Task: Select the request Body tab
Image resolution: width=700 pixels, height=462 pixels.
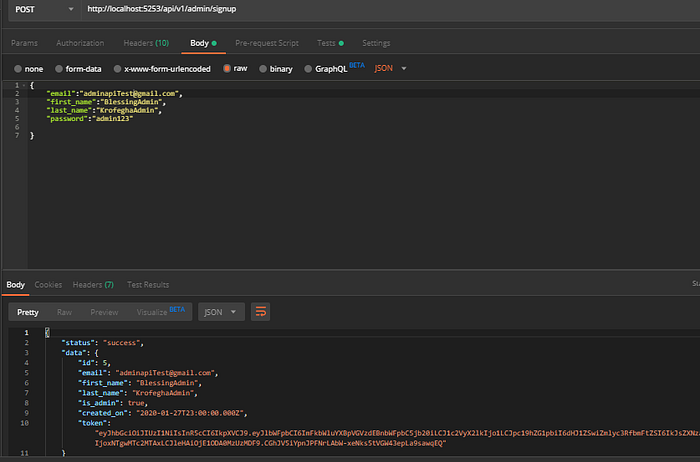Action: tap(203, 43)
